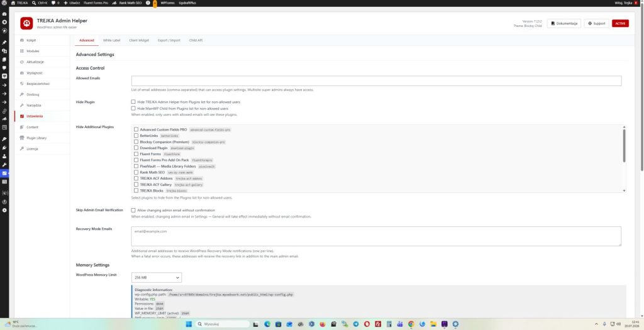This screenshot has width=644, height=330.
Task: Check Advanced Custom Fields PRO to hide
Action: (136, 129)
